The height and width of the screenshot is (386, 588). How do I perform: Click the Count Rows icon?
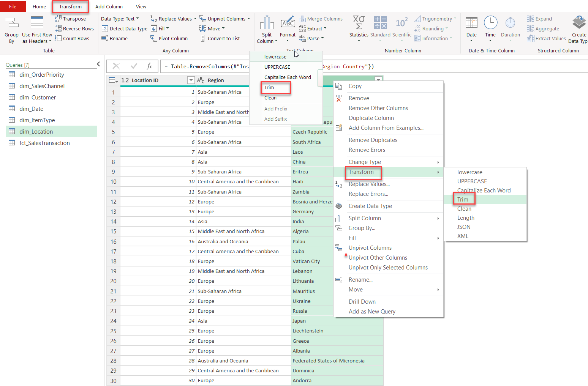coord(58,38)
